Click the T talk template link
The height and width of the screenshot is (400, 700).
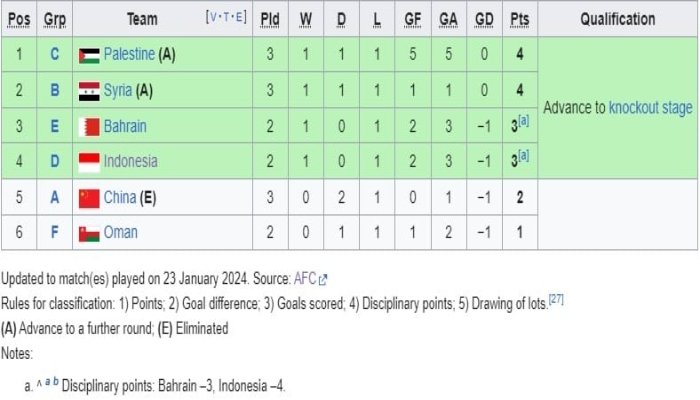click(x=226, y=17)
